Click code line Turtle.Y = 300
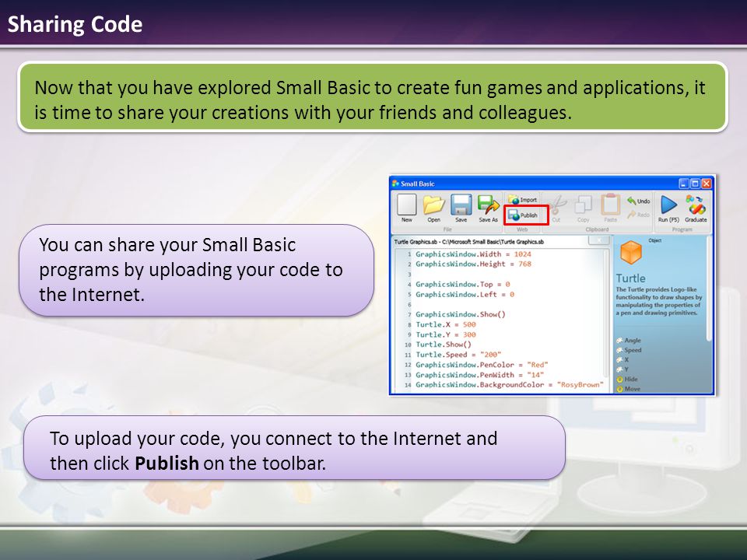Image resolution: width=747 pixels, height=560 pixels. click(445, 334)
